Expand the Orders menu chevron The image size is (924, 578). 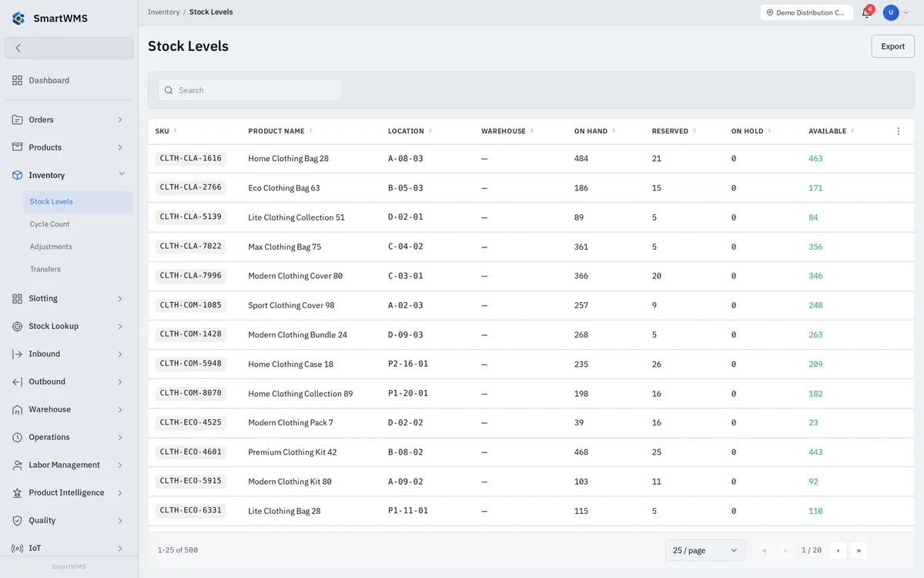pos(120,119)
